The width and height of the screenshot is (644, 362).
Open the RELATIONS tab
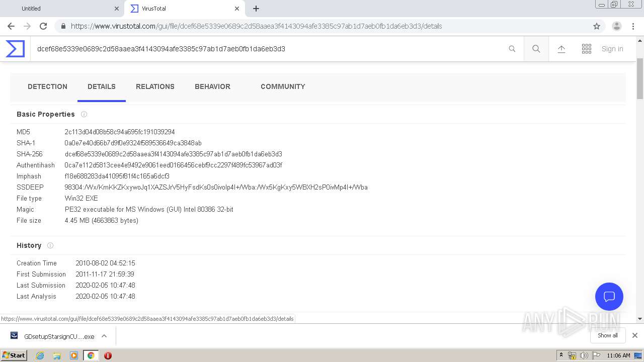coord(155,86)
